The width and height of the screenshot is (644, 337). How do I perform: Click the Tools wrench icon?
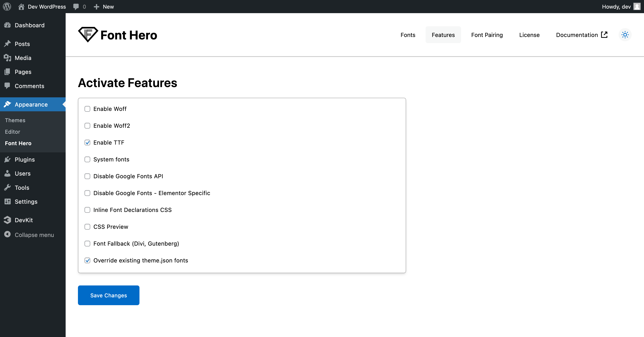coord(8,187)
